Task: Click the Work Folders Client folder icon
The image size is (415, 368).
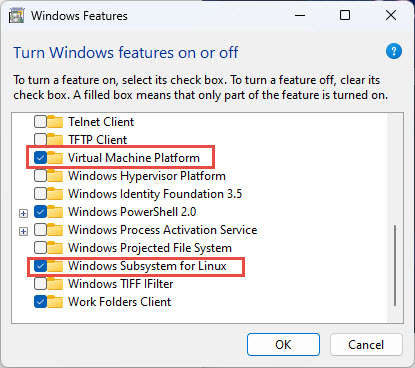Action: point(55,302)
